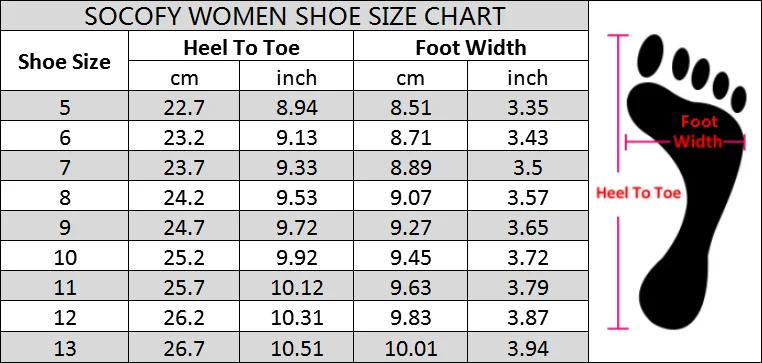This screenshot has height=363, width=762.
Task: Click the 24.2 cm heel-to-toe value
Action: (x=184, y=197)
